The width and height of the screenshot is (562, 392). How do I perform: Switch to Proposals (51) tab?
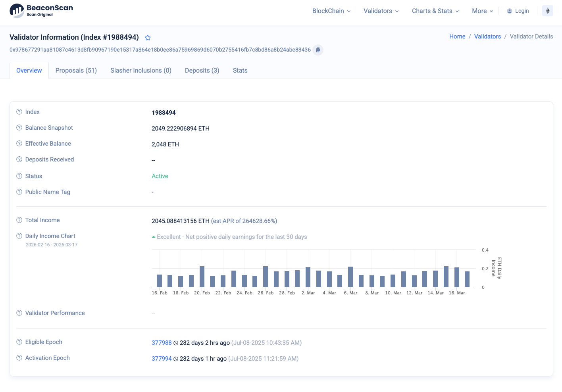tap(76, 71)
